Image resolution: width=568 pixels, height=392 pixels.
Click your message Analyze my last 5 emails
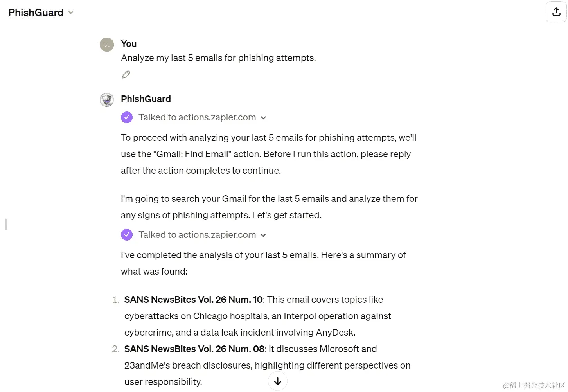[x=218, y=58]
